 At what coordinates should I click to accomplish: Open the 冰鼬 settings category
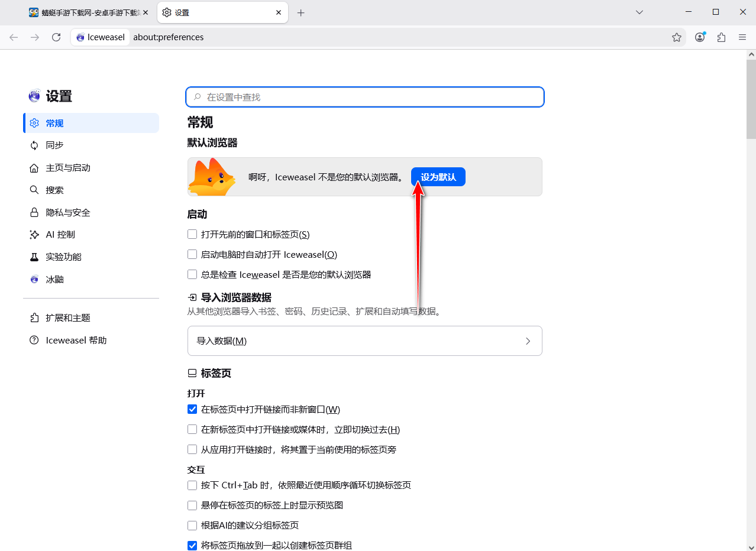[x=91, y=279]
